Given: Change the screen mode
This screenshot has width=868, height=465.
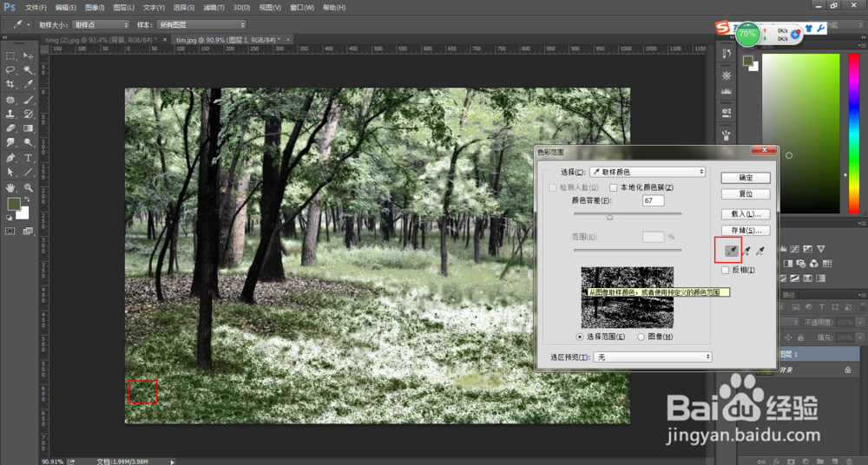Looking at the screenshot, I should tap(29, 232).
